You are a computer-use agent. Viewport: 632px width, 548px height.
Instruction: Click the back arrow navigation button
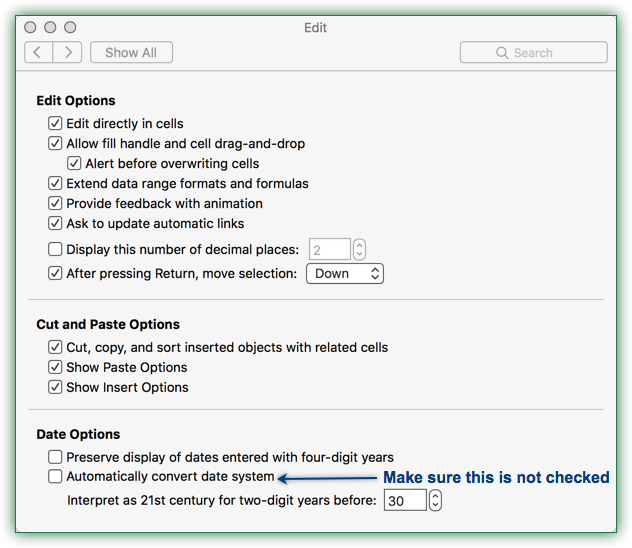click(38, 52)
